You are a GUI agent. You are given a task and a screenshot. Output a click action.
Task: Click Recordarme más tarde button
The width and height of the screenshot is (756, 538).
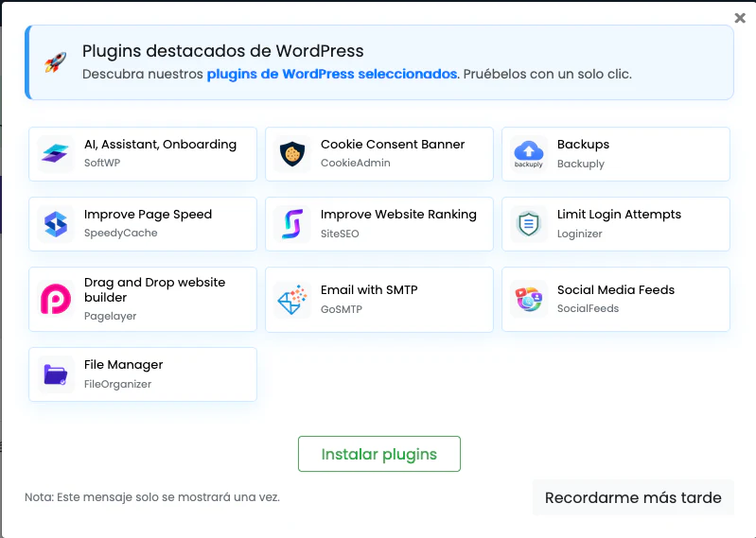[633, 497]
